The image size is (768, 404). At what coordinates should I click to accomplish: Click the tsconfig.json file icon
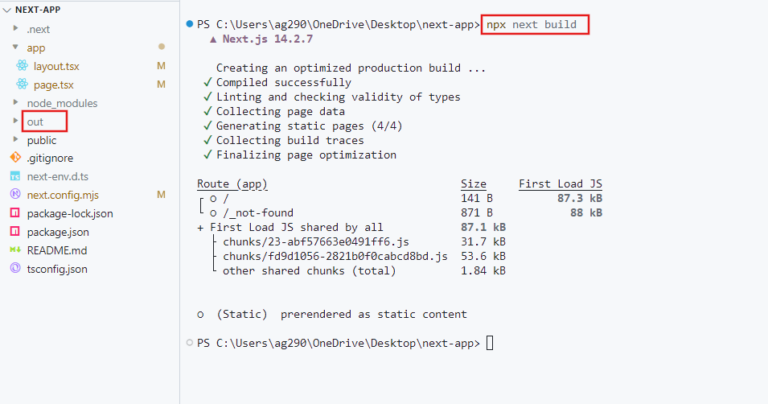(x=15, y=268)
